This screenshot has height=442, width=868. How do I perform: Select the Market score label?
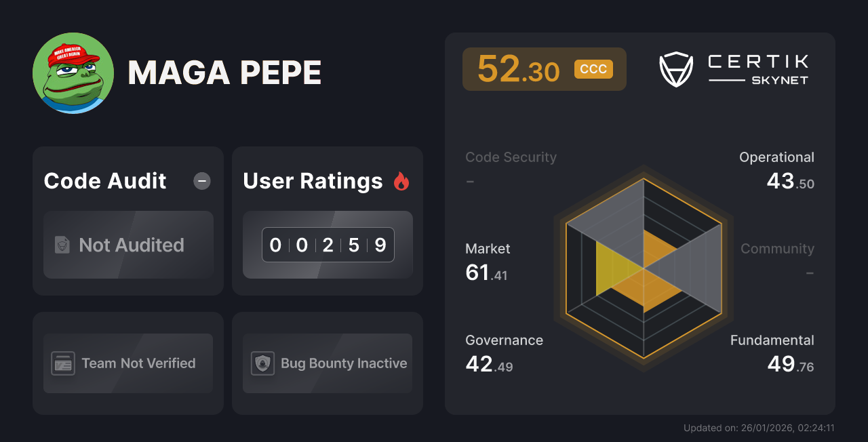coord(488,249)
